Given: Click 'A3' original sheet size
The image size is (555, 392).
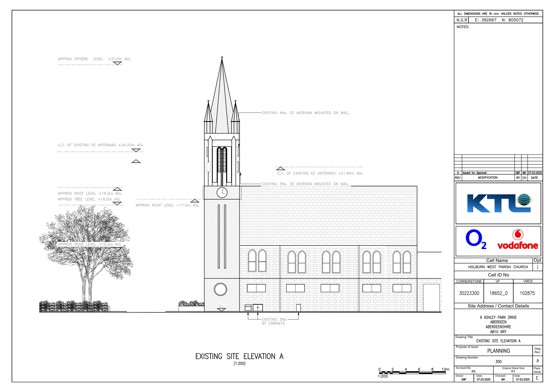Looking at the screenshot, I should click(x=513, y=371).
